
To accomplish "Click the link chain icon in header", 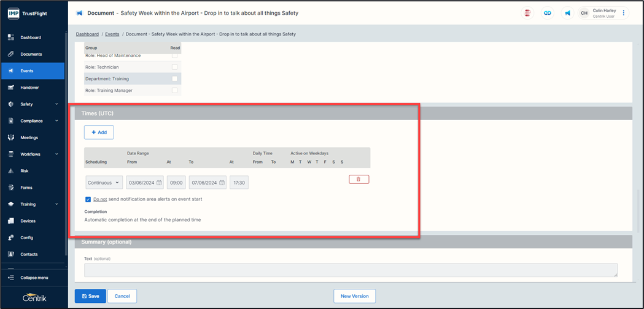I will point(548,13).
